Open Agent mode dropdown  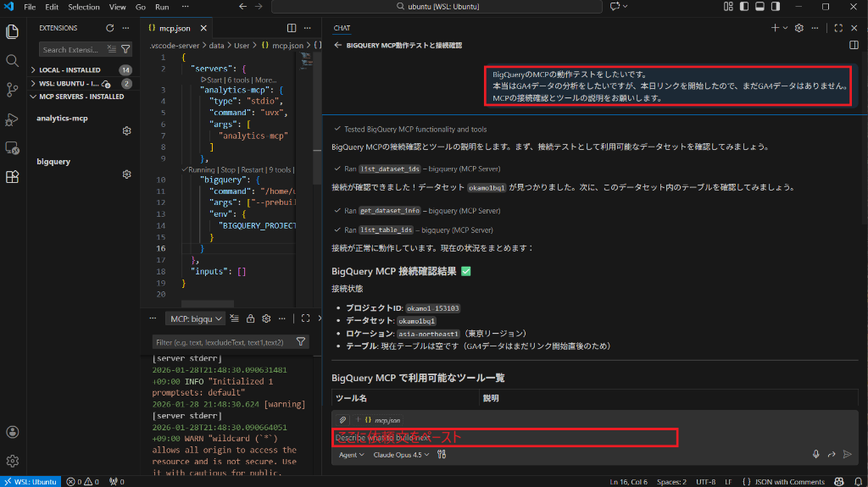tap(352, 455)
